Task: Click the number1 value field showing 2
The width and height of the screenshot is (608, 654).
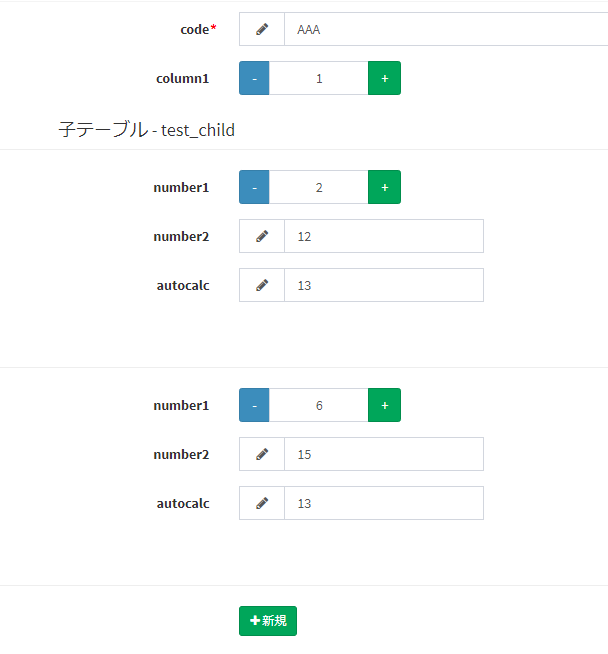Action: (319, 187)
